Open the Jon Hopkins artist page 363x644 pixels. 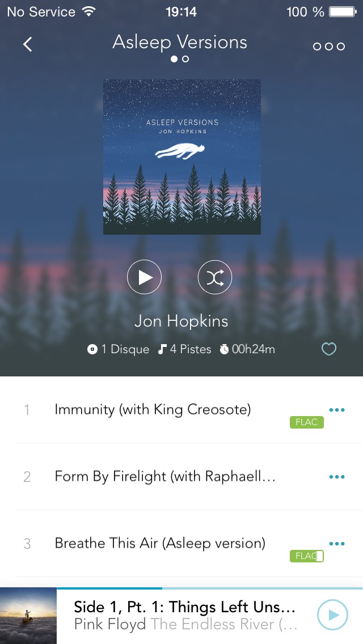tap(181, 321)
